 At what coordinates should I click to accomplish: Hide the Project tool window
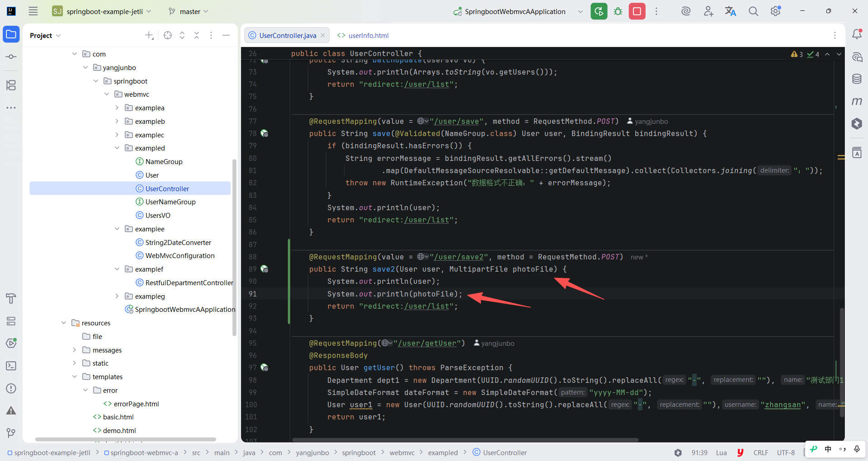pos(226,35)
